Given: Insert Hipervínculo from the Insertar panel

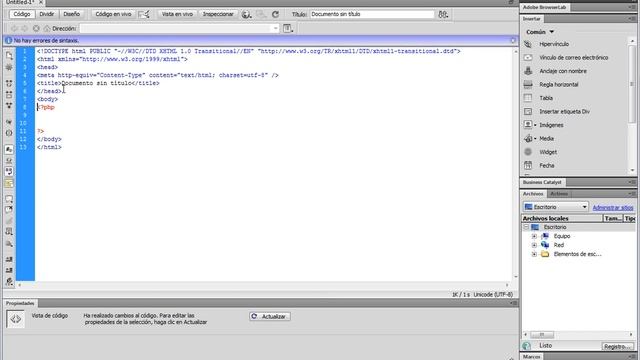Looking at the screenshot, I should click(554, 44).
